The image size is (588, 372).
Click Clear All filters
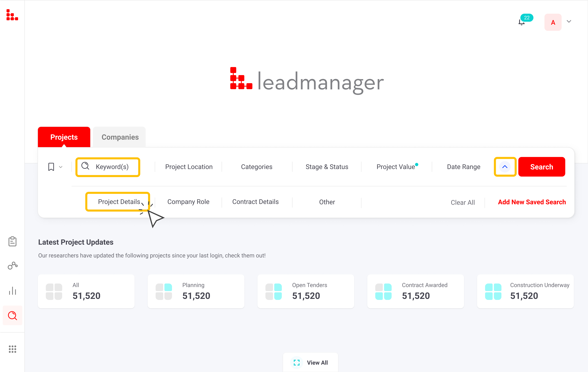pyautogui.click(x=463, y=203)
